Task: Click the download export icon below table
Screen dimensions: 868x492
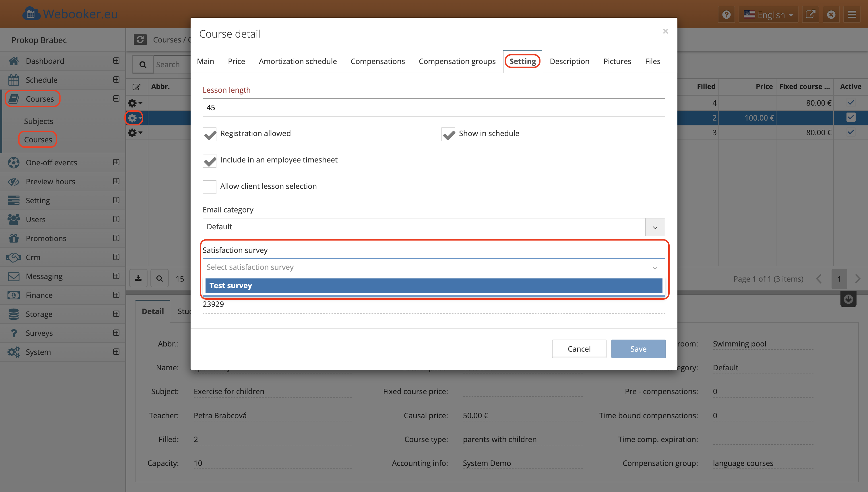Action: [x=138, y=278]
